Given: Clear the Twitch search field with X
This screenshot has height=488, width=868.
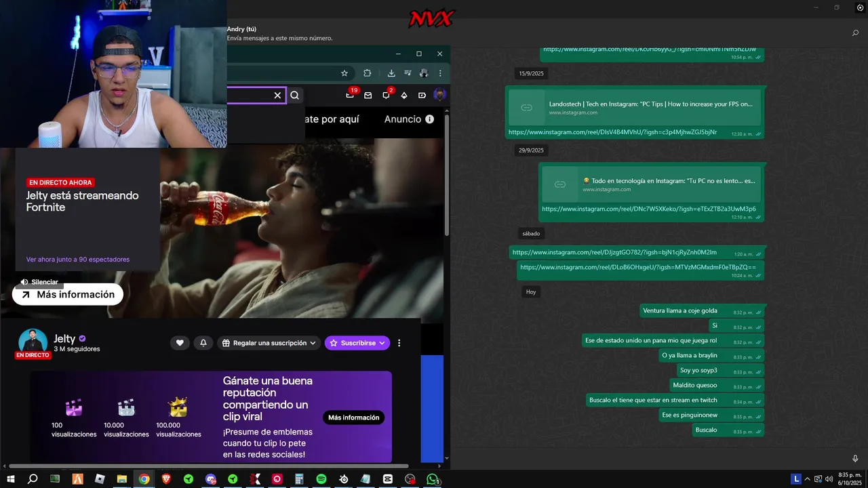Looking at the screenshot, I should 277,96.
